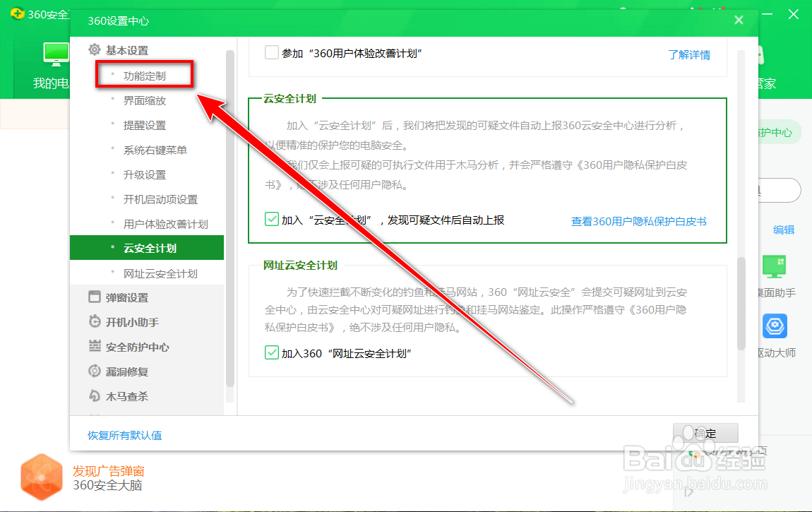Select 升级设置 in settings sidebar
Screen dimensions: 812x512
145,174
